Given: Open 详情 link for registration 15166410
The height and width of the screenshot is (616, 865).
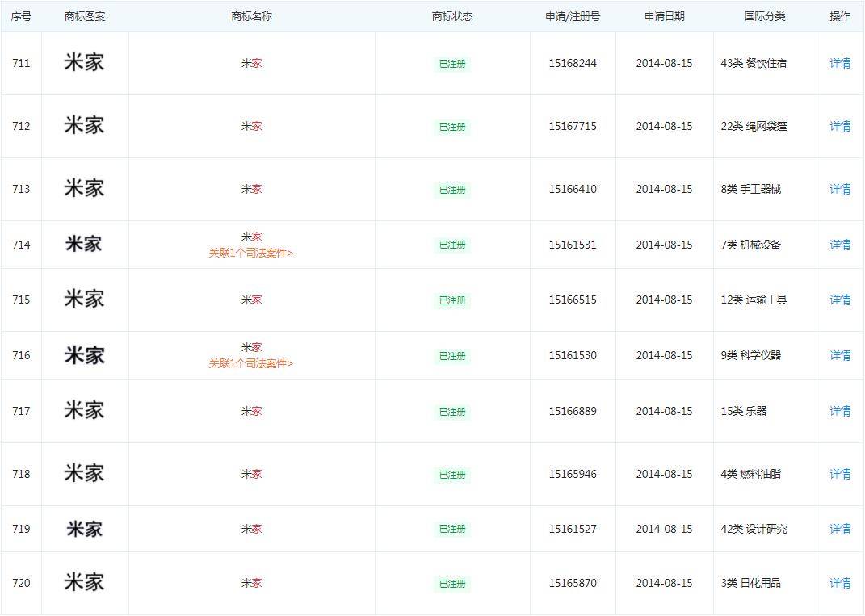Looking at the screenshot, I should [840, 189].
